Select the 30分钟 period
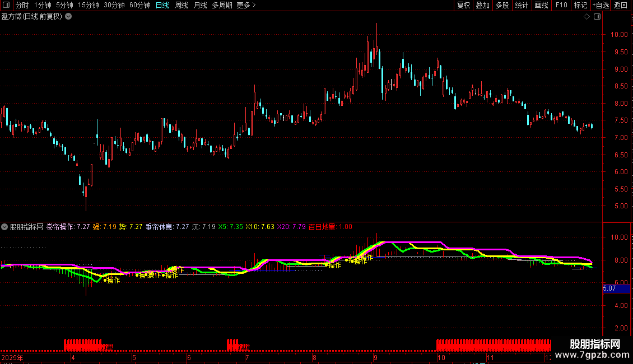633x364 pixels. point(114,5)
